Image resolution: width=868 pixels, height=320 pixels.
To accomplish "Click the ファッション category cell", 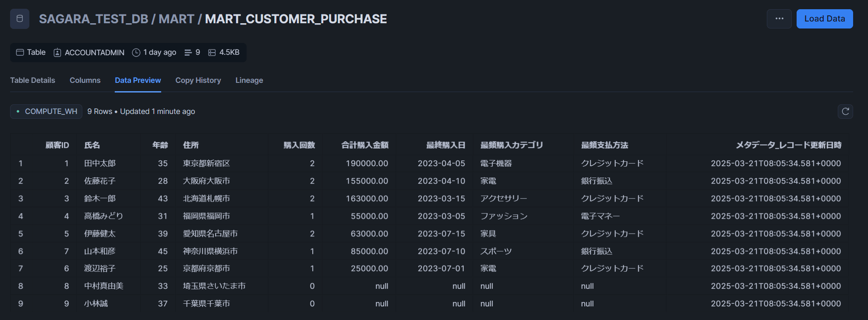I will coord(504,216).
